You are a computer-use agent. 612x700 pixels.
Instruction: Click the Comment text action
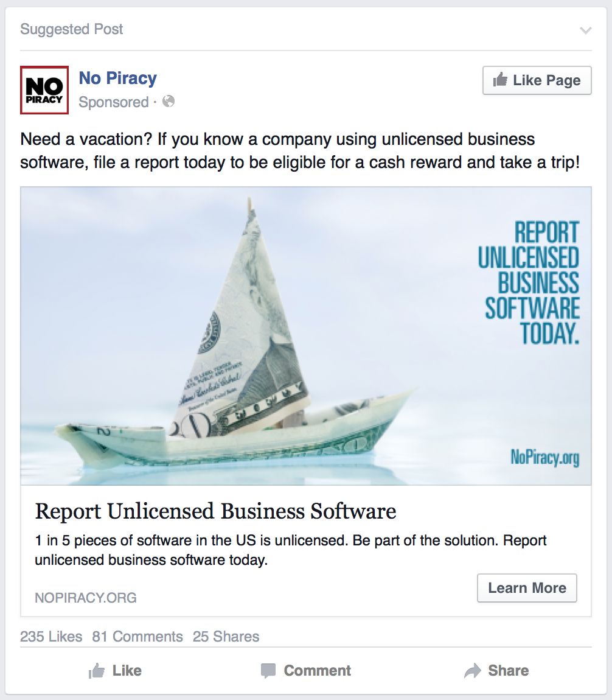[317, 671]
